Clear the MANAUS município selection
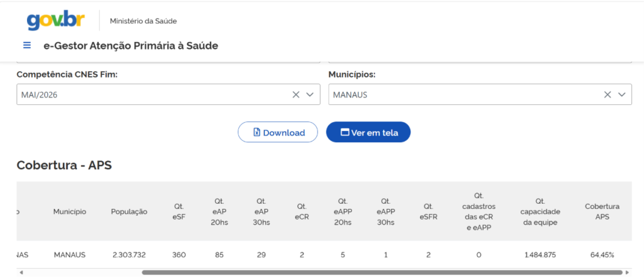The width and height of the screenshot is (644, 278). (x=608, y=95)
